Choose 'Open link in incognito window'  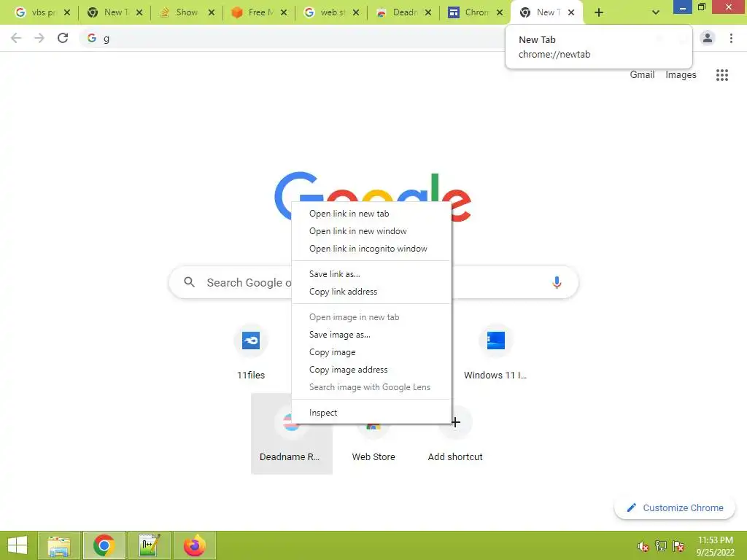point(371,249)
